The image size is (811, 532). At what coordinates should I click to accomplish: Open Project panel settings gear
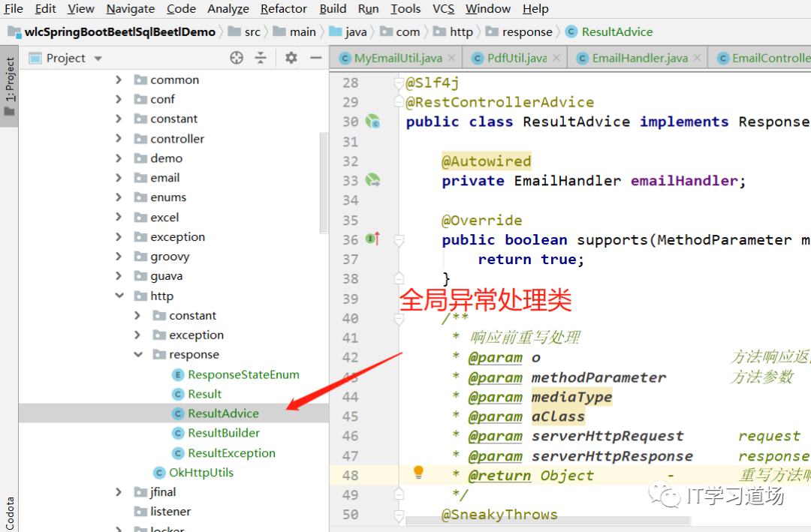click(291, 58)
